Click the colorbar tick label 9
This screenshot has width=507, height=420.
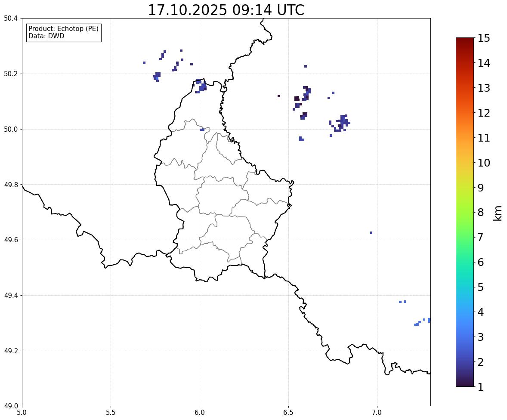(x=481, y=188)
